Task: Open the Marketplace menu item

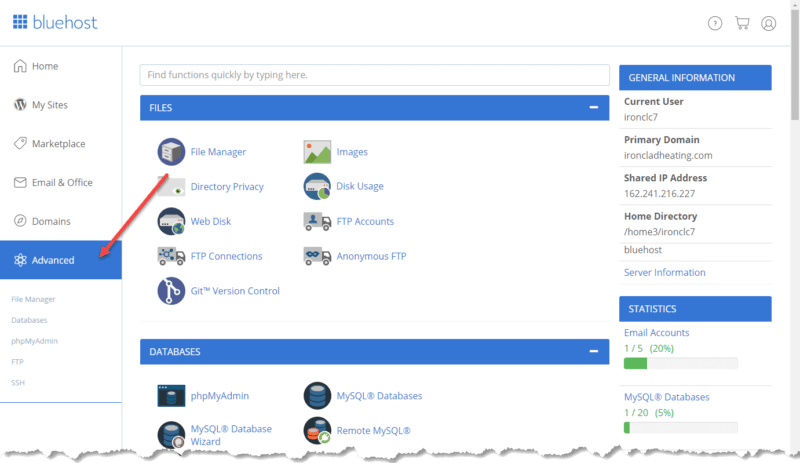Action: [58, 143]
